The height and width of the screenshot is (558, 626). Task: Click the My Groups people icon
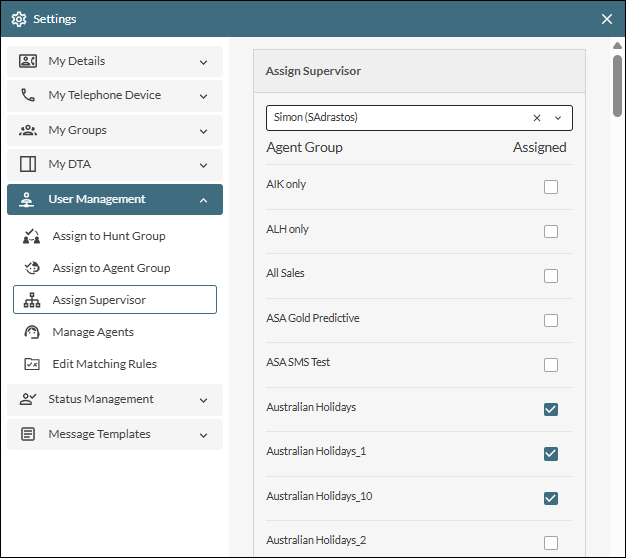28,130
